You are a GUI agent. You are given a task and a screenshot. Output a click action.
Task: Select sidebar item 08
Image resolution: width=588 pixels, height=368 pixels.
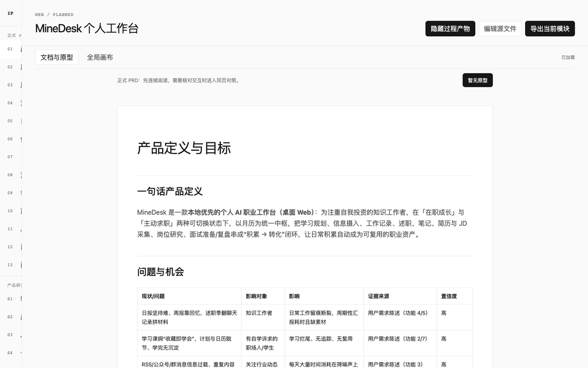pos(11,174)
